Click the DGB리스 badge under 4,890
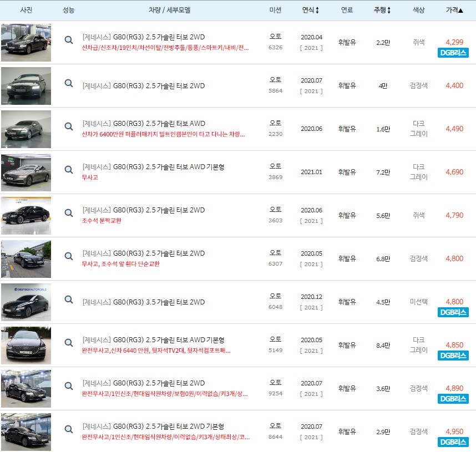476x452 pixels. (x=453, y=399)
